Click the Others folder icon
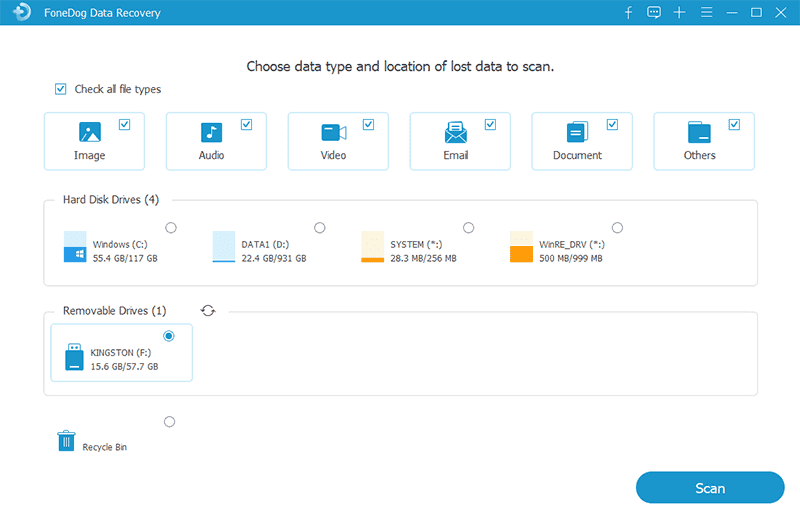Image resolution: width=800 pixels, height=523 pixels. click(699, 133)
